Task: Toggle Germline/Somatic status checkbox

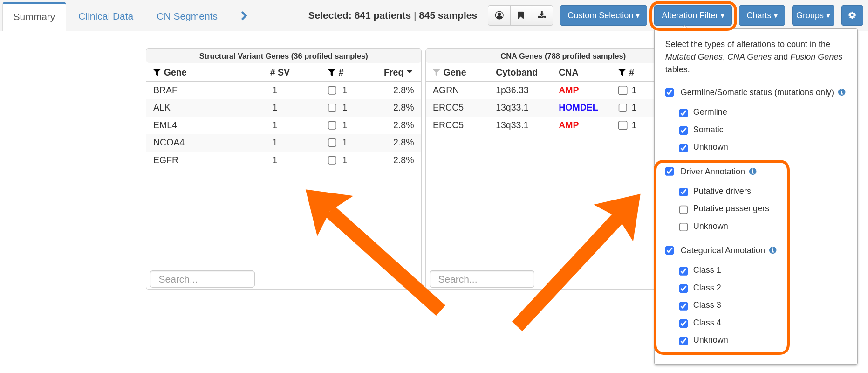Action: pos(670,92)
